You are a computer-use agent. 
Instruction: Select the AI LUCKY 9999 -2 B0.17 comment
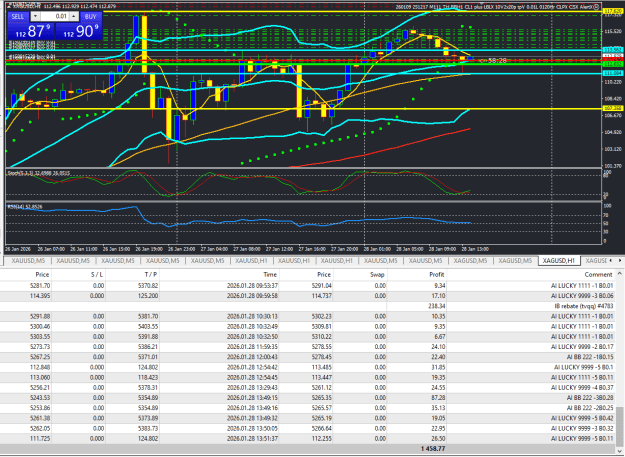(x=582, y=347)
